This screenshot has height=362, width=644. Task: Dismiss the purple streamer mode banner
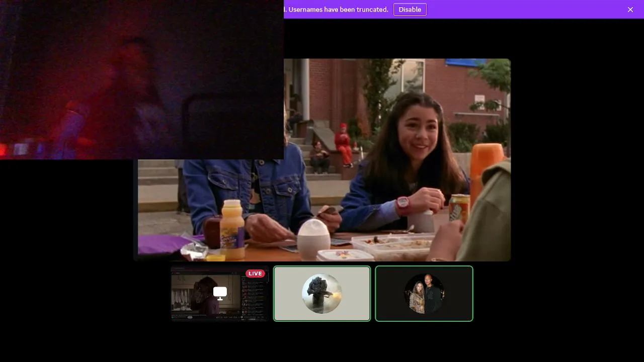click(x=630, y=10)
